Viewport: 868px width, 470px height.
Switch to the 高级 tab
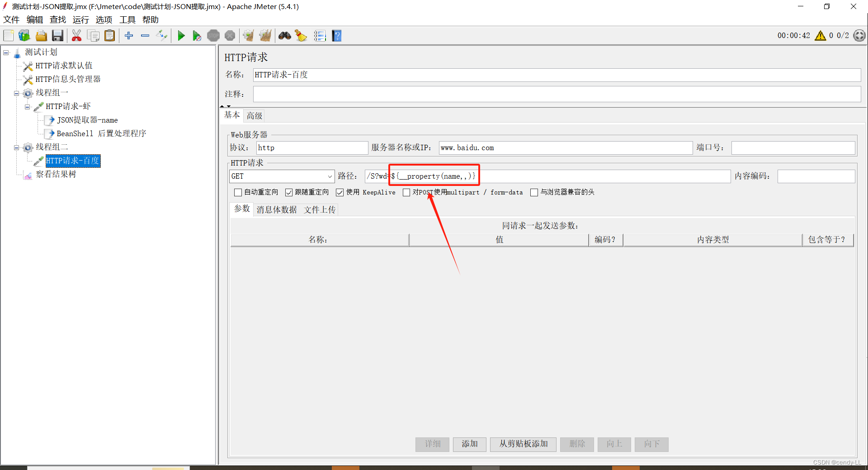click(255, 116)
